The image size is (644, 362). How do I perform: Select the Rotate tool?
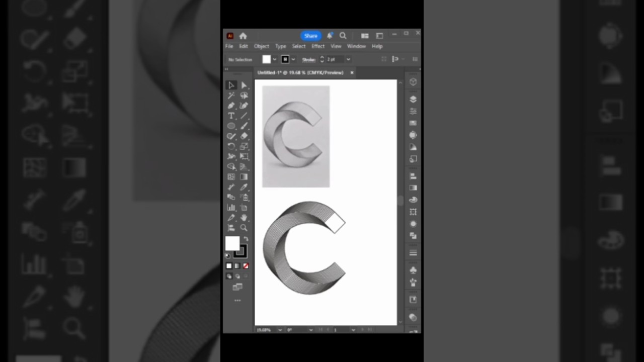(231, 146)
